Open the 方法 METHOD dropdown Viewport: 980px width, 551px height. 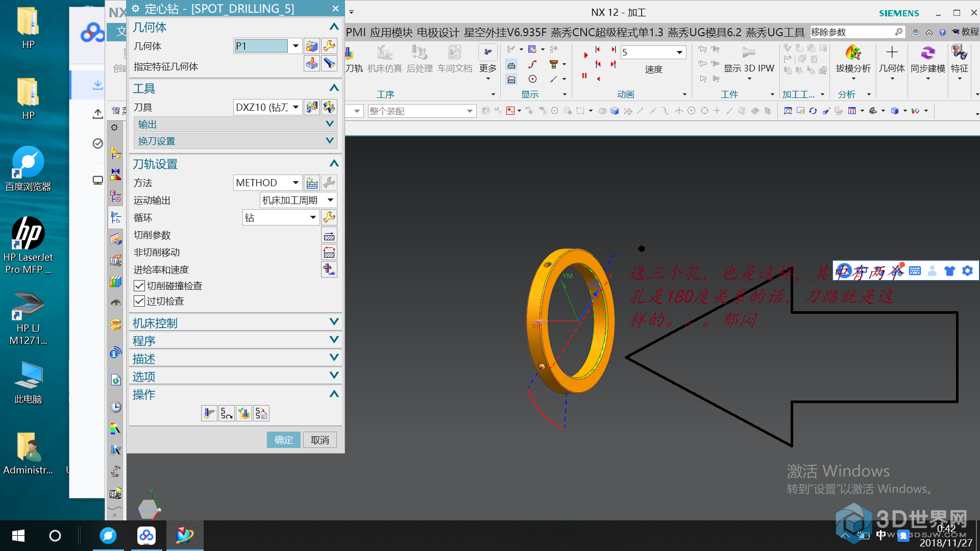[x=296, y=183]
